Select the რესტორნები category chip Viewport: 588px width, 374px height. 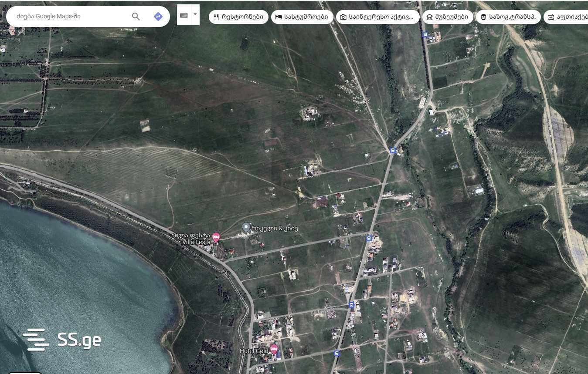point(238,17)
